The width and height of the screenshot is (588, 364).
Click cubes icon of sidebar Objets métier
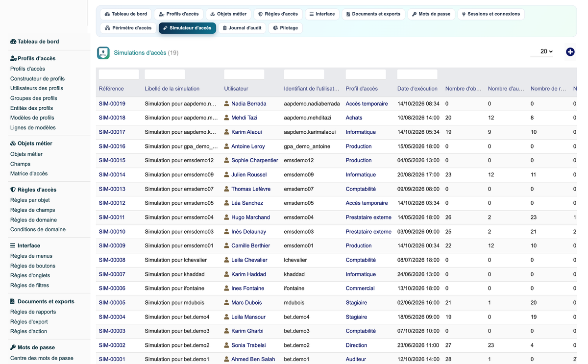(x=13, y=144)
